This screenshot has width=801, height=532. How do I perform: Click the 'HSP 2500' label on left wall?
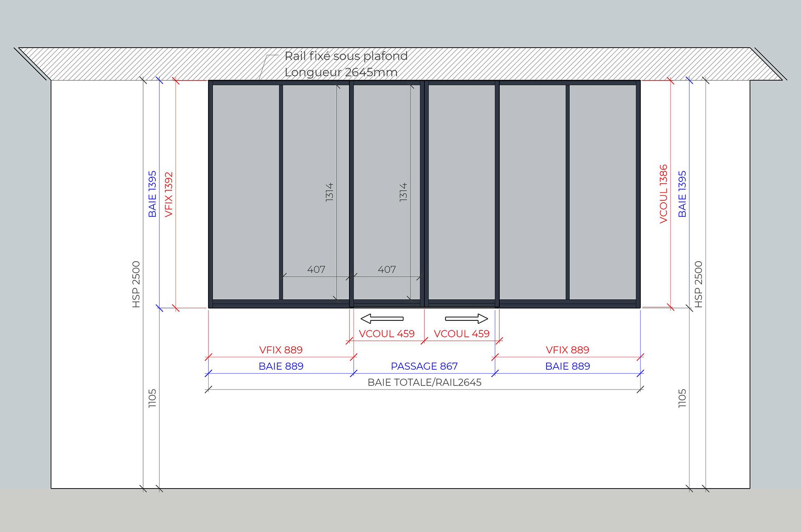[136, 285]
